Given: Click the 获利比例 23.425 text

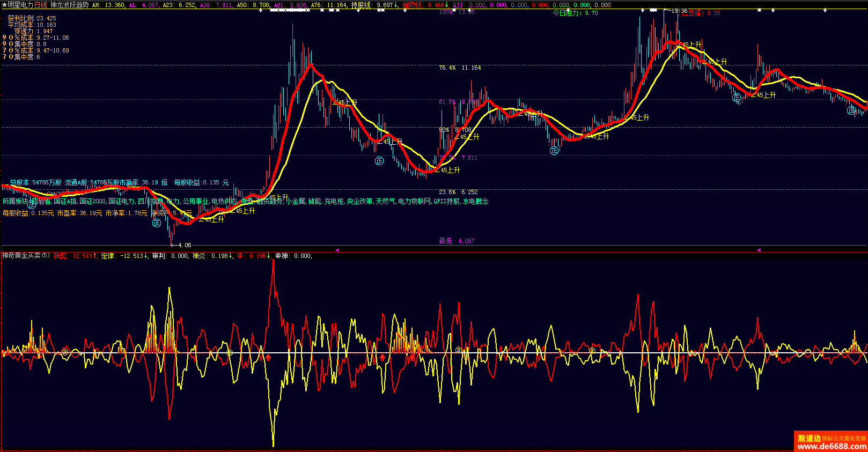Looking at the screenshot, I should coord(32,18).
